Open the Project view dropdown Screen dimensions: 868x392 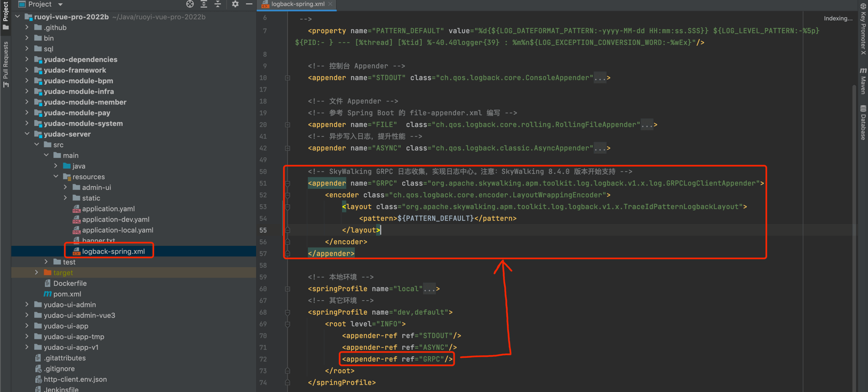pyautogui.click(x=60, y=4)
